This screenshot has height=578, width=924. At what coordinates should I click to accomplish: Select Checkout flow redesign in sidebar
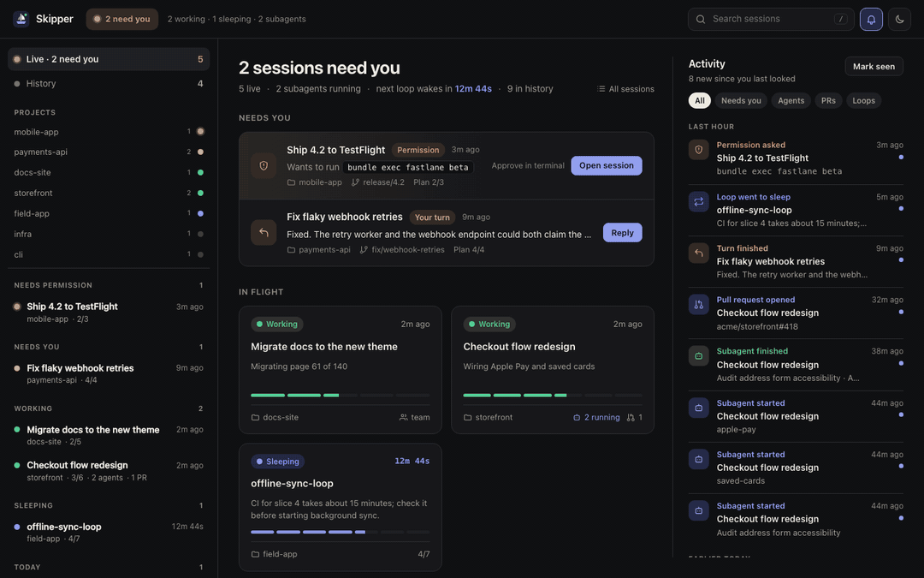pyautogui.click(x=109, y=471)
